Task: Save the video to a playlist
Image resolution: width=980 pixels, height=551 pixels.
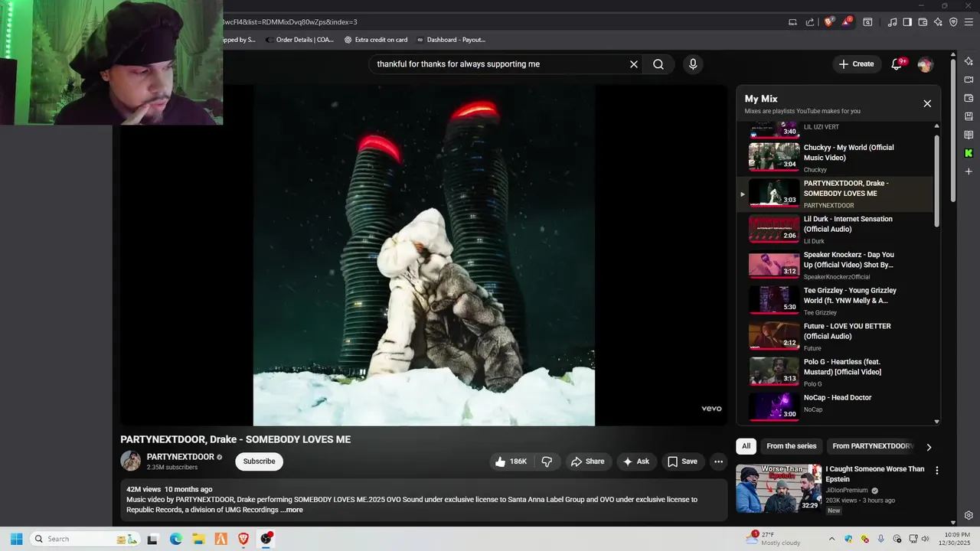Action: pos(682,461)
